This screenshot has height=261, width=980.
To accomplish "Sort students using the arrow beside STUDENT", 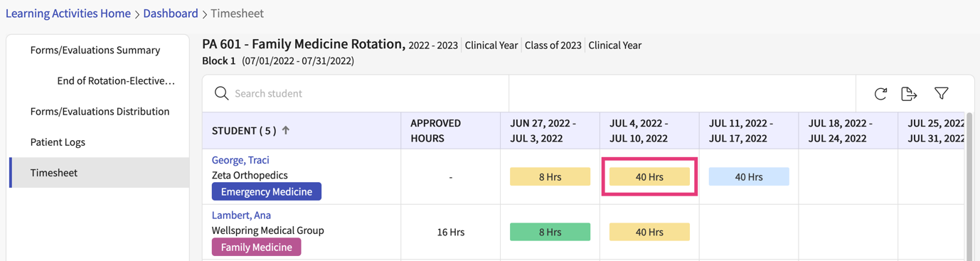I will click(286, 130).
